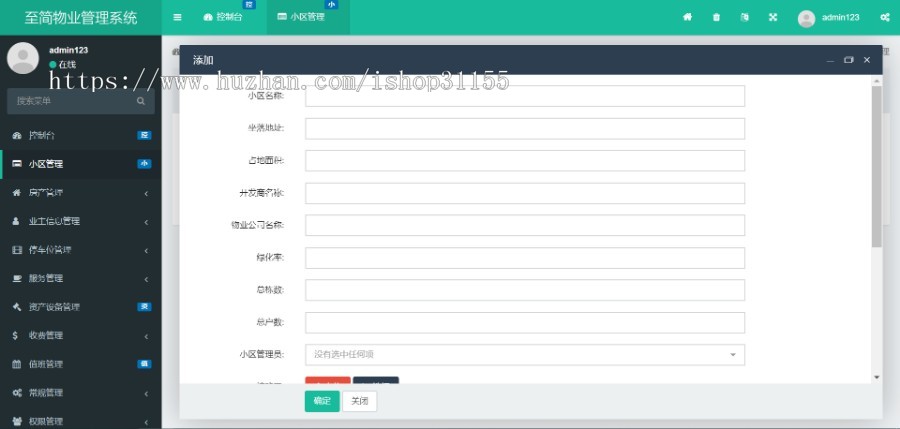Click the dialog scrollbar down arrow
Image resolution: width=900 pixels, height=429 pixels.
pos(876,377)
